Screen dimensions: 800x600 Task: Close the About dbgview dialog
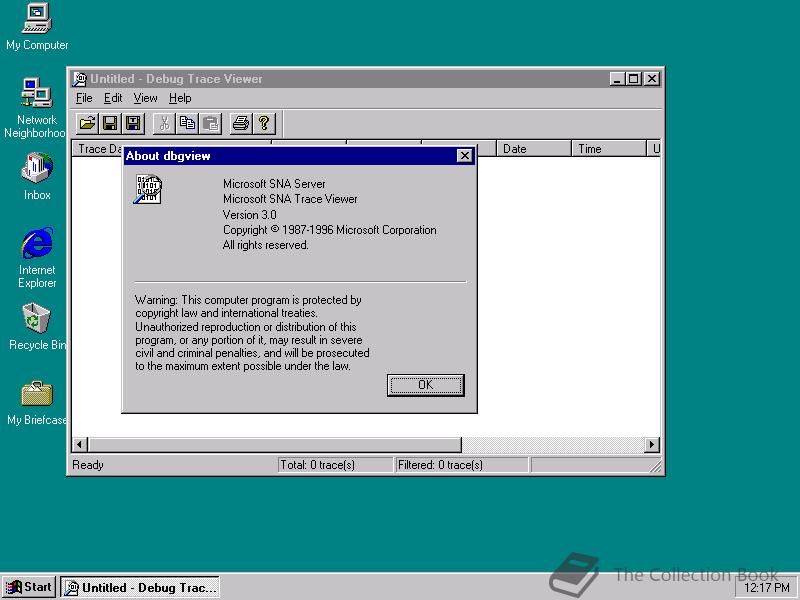coord(464,156)
